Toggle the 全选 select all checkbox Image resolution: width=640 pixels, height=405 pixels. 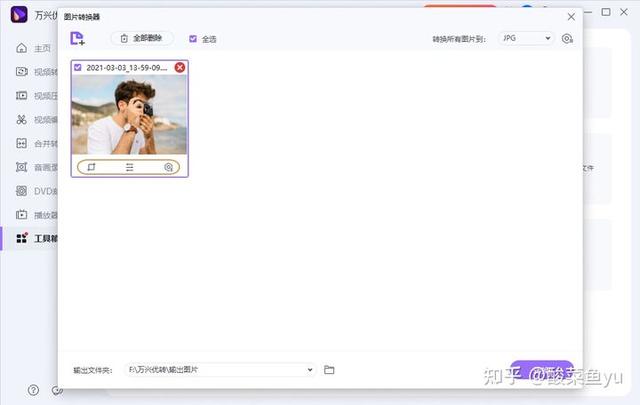(x=193, y=39)
